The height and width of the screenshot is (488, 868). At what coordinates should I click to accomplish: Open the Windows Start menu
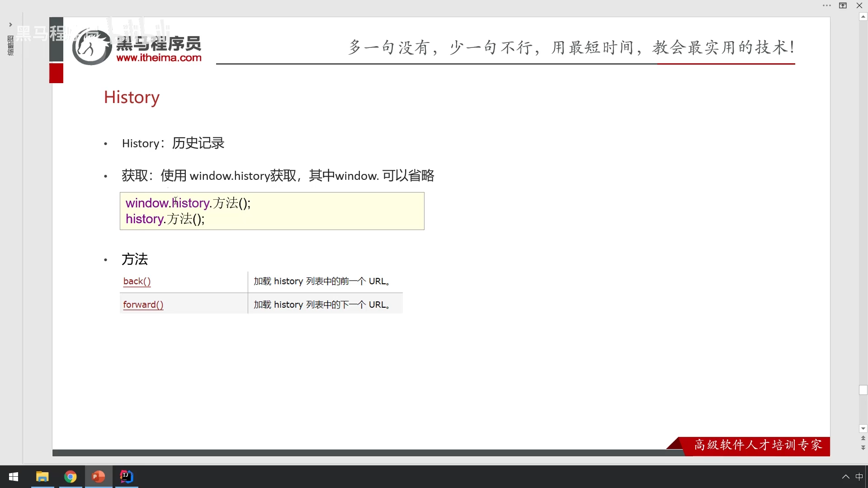[x=14, y=477]
